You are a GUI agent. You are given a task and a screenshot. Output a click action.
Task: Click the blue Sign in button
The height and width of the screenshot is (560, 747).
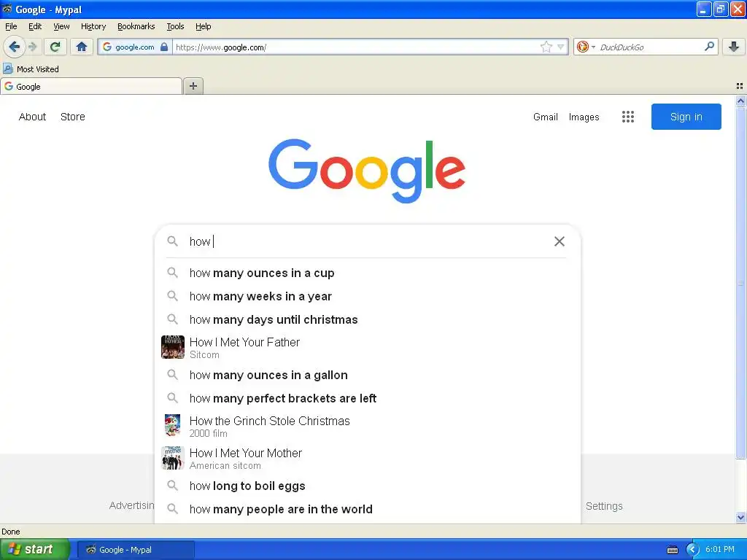(686, 117)
